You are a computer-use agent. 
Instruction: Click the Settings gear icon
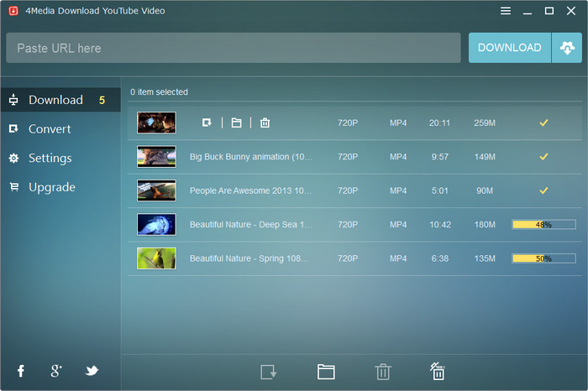coord(14,158)
